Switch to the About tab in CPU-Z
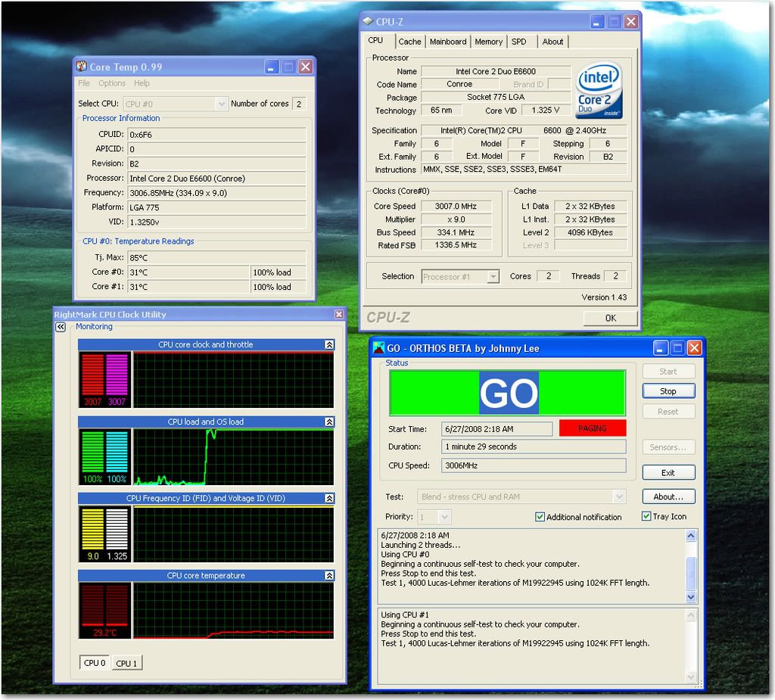This screenshot has height=700, width=775. 552,42
